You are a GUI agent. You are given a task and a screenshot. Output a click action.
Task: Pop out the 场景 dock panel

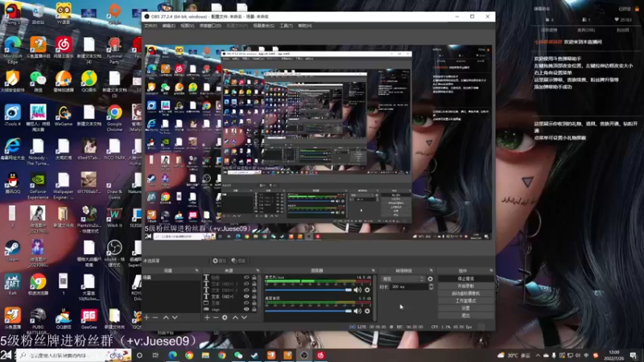pyautogui.click(x=196, y=270)
